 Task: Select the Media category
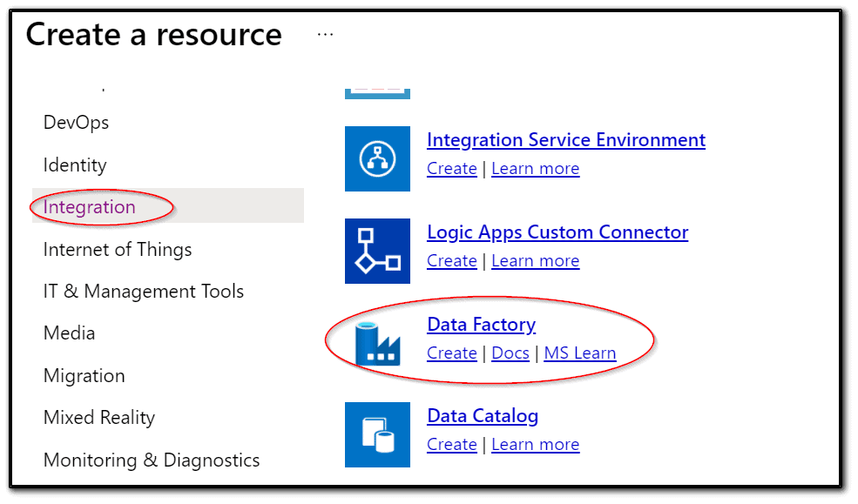click(69, 333)
